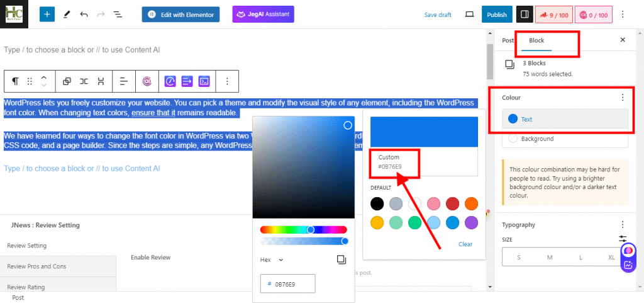Close the settings sidebar
Viewport: 644px width, 303px height.
coord(623,40)
